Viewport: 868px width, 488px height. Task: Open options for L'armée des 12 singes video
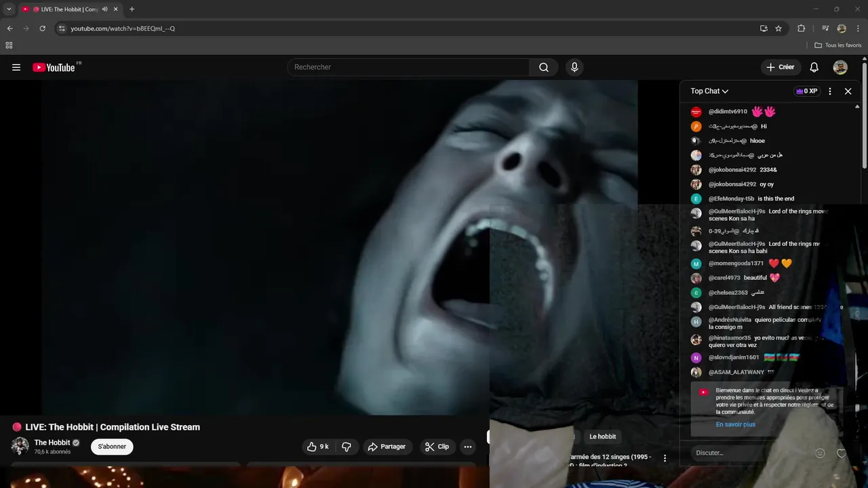(665, 459)
